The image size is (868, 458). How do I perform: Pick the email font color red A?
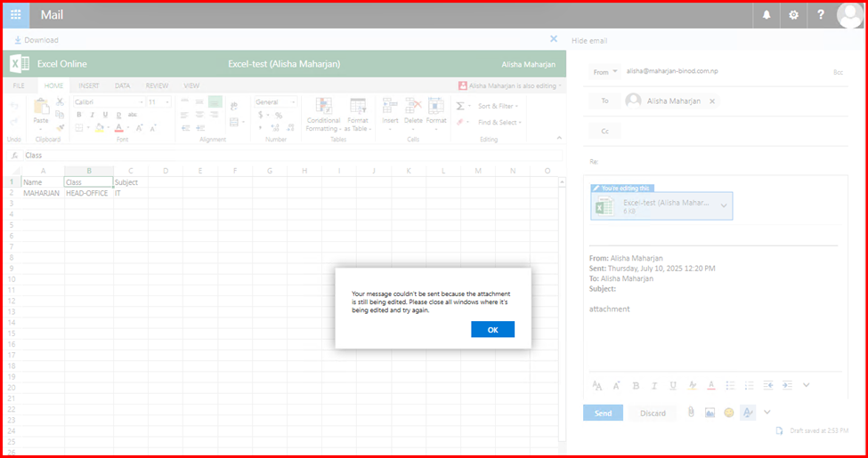pos(710,385)
